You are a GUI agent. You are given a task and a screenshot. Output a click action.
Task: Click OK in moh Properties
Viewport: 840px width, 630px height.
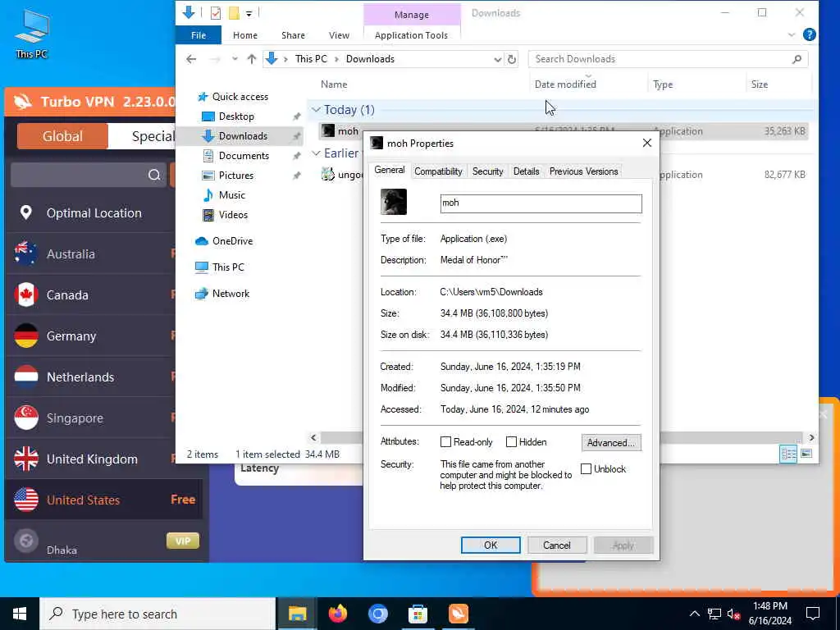491,546
